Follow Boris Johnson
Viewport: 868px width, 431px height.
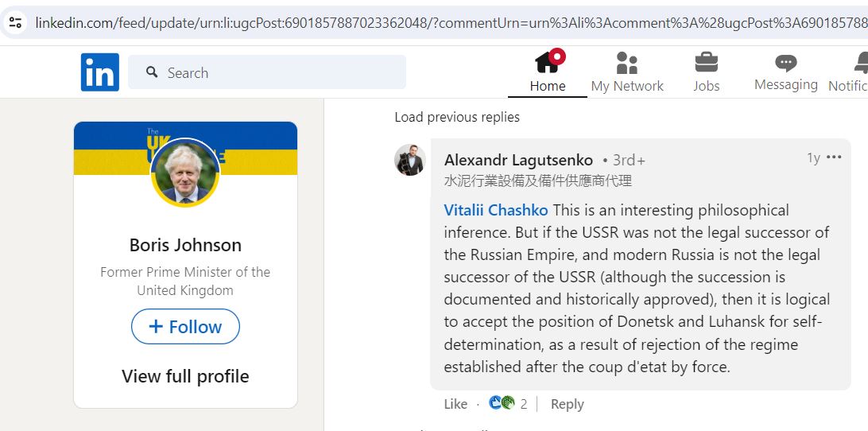(185, 327)
